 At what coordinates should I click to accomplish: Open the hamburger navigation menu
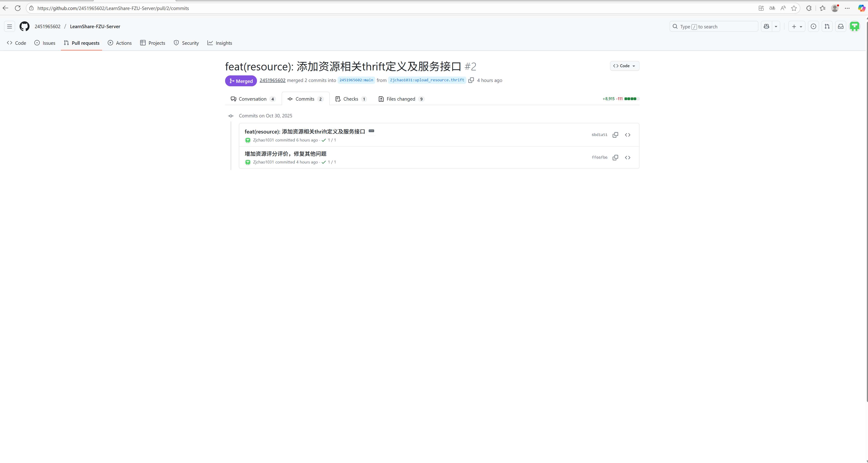pos(10,26)
